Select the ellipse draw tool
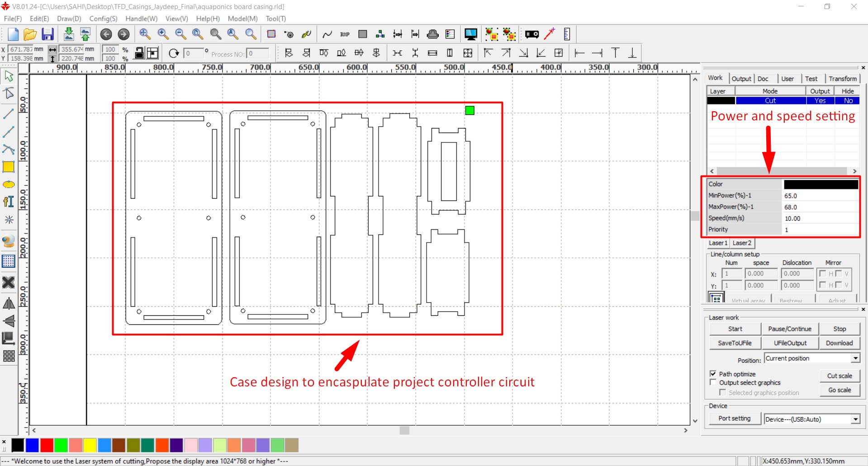The height and width of the screenshot is (466, 868). click(x=9, y=185)
